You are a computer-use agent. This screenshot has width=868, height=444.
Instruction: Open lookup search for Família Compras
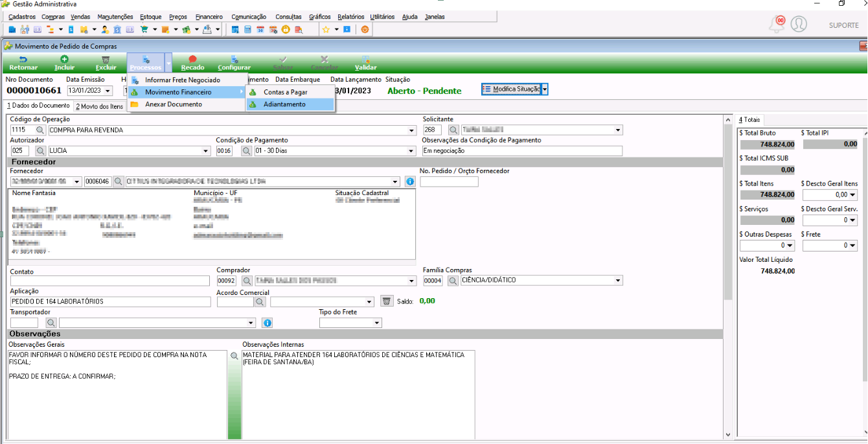pyautogui.click(x=452, y=281)
